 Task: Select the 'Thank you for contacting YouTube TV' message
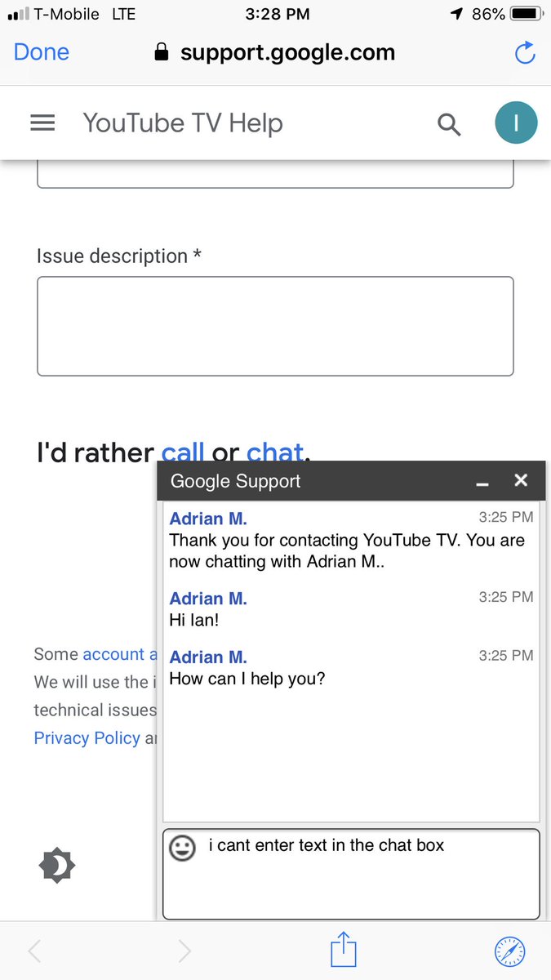pos(347,550)
